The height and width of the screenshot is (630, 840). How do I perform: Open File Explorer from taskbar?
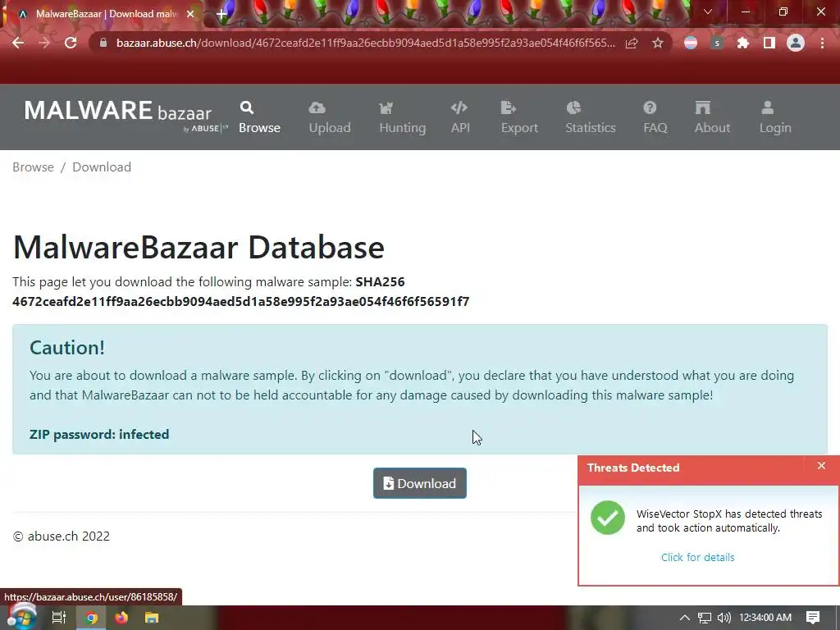click(x=152, y=618)
